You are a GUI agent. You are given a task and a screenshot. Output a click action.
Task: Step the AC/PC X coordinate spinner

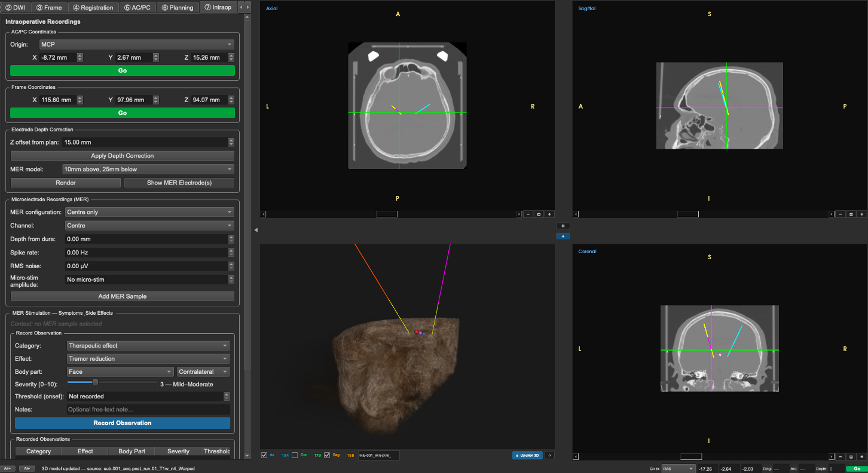click(x=80, y=57)
